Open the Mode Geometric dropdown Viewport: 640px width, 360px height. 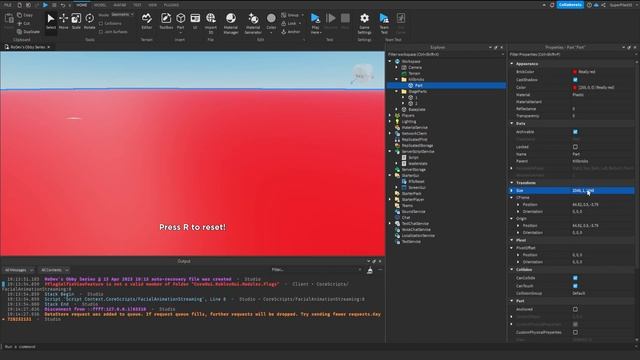click(122, 15)
